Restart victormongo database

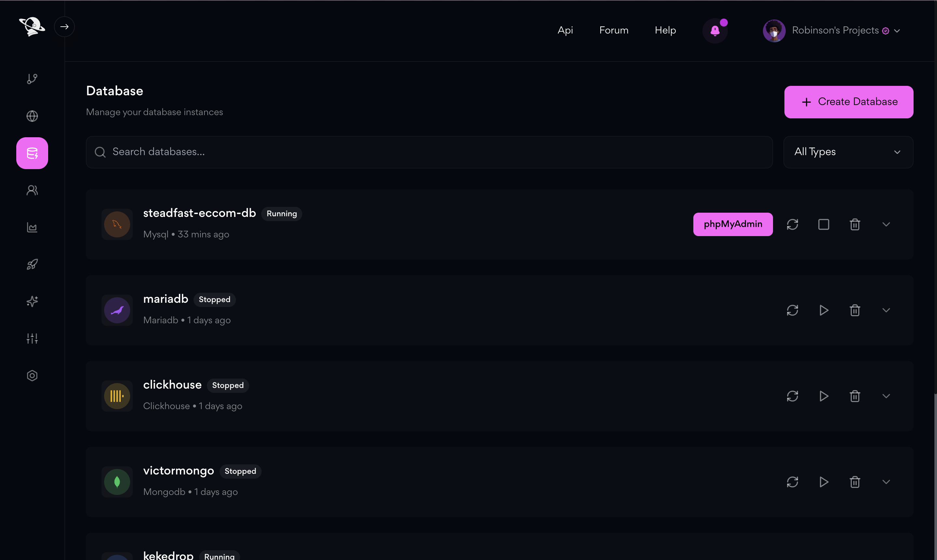(x=793, y=482)
